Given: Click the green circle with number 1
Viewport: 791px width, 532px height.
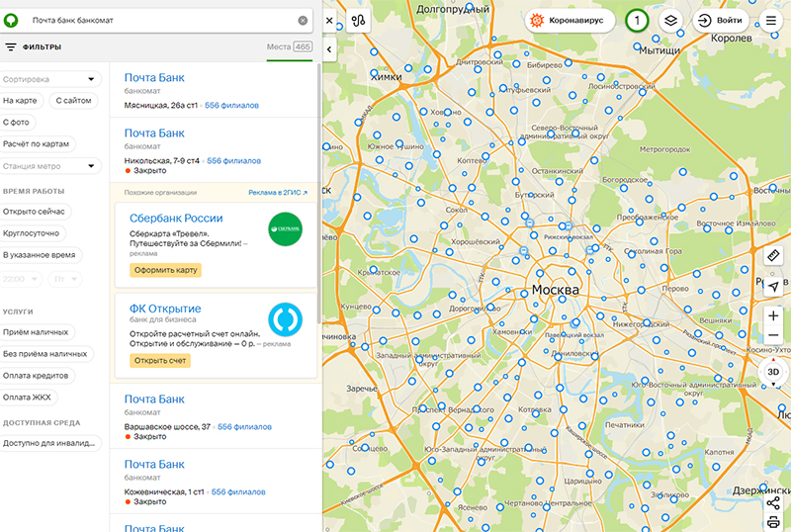Looking at the screenshot, I should [x=637, y=20].
